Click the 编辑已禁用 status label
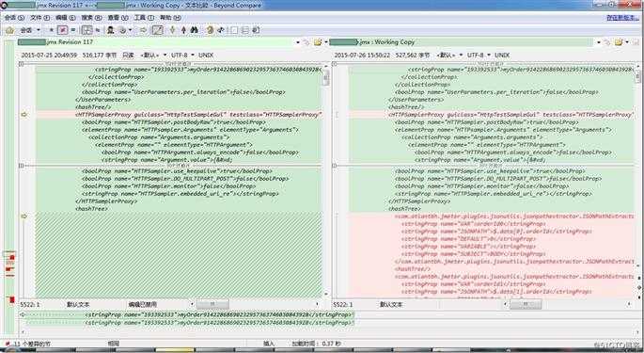 click(x=143, y=304)
